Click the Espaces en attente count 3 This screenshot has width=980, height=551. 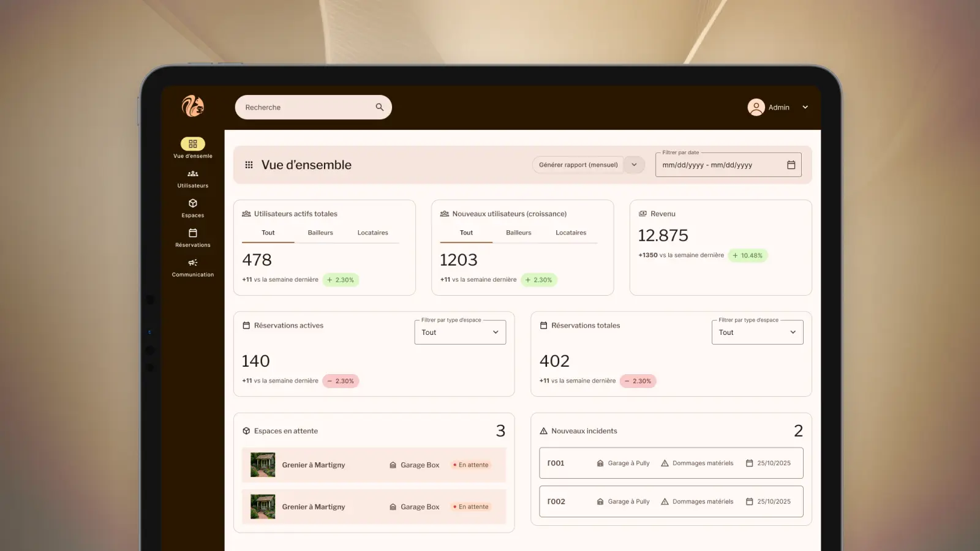pyautogui.click(x=500, y=431)
